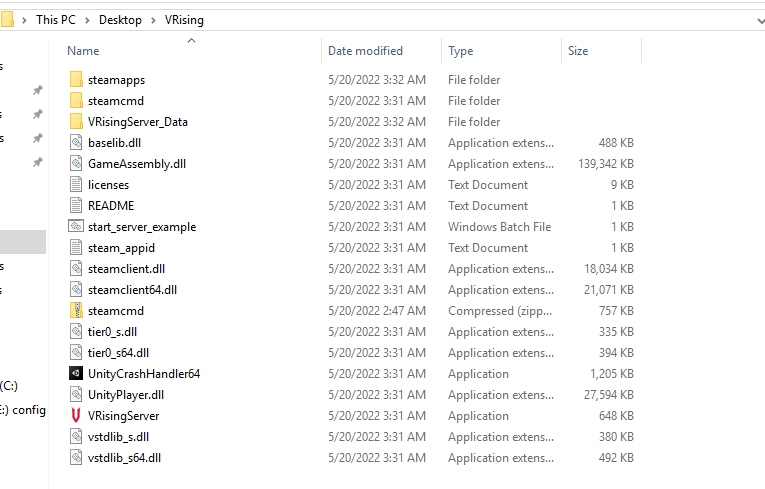Click the 139,342 KB size value
The height and width of the screenshot is (489, 765).
(605, 163)
